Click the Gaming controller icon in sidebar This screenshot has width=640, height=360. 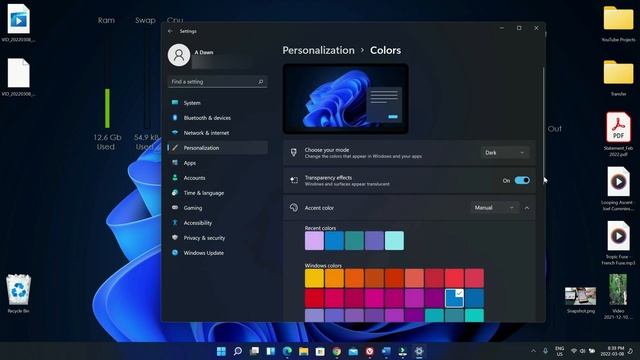175,208
